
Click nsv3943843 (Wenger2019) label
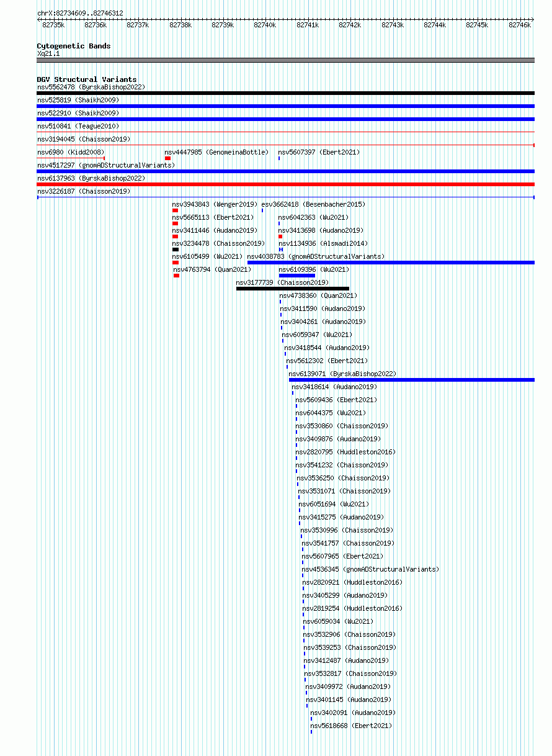[x=215, y=204]
